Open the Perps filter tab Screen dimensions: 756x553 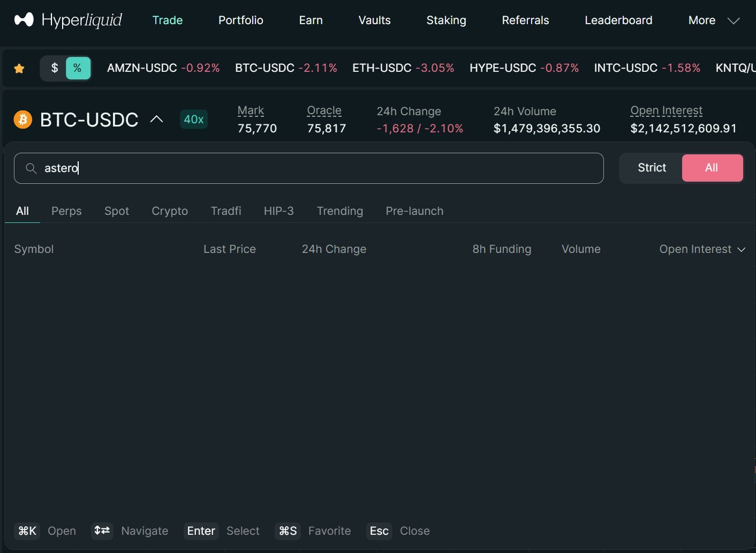pos(66,211)
